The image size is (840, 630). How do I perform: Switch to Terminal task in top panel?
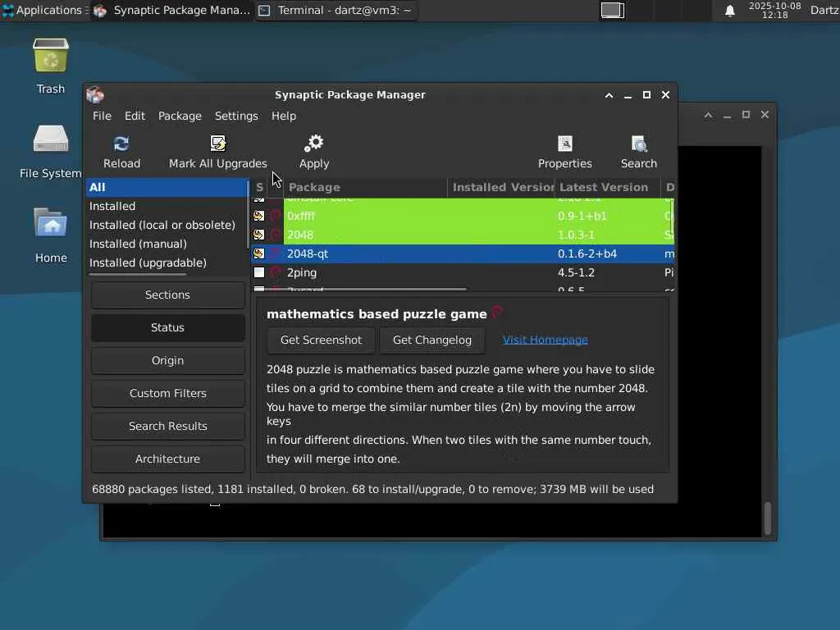[x=336, y=10]
